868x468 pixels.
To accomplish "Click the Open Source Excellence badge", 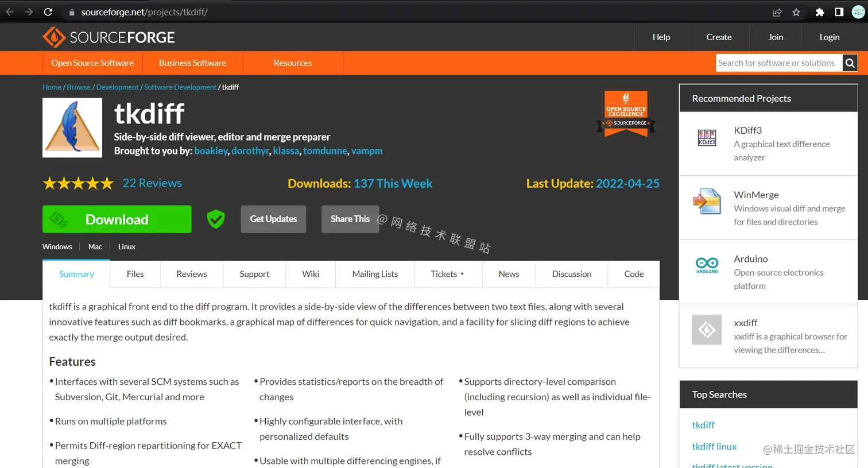I will click(626, 114).
